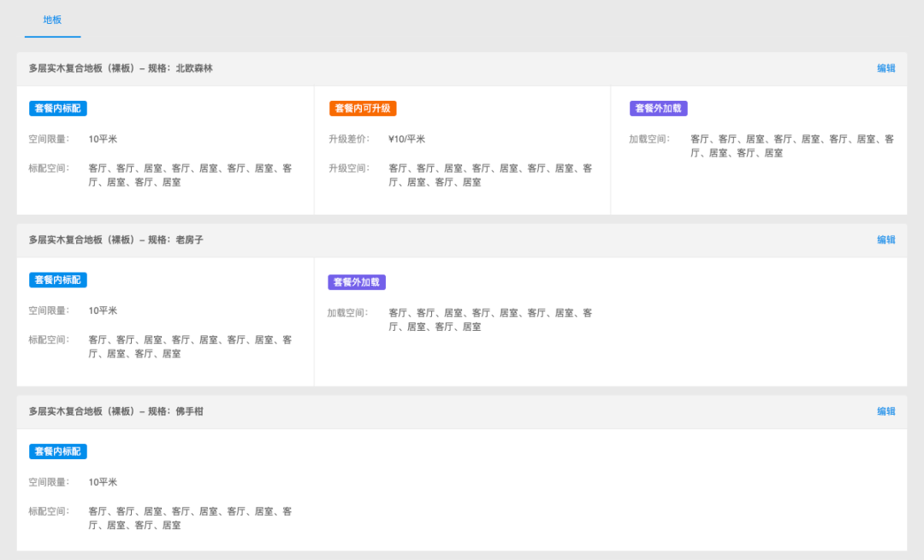The image size is (924, 560).
Task: Select 套餐内标配 badge under 老房子
Action: click(x=58, y=280)
